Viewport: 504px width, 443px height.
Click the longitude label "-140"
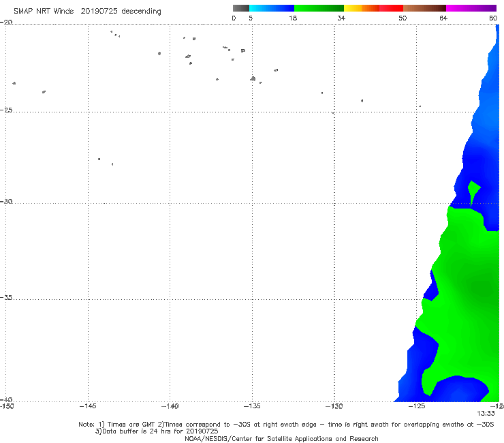pyautogui.click(x=170, y=406)
